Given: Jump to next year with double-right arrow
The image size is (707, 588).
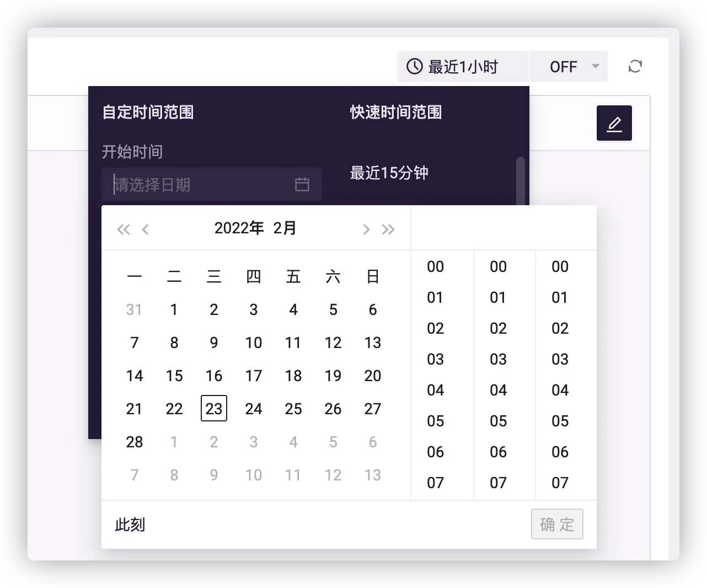Looking at the screenshot, I should pos(388,229).
